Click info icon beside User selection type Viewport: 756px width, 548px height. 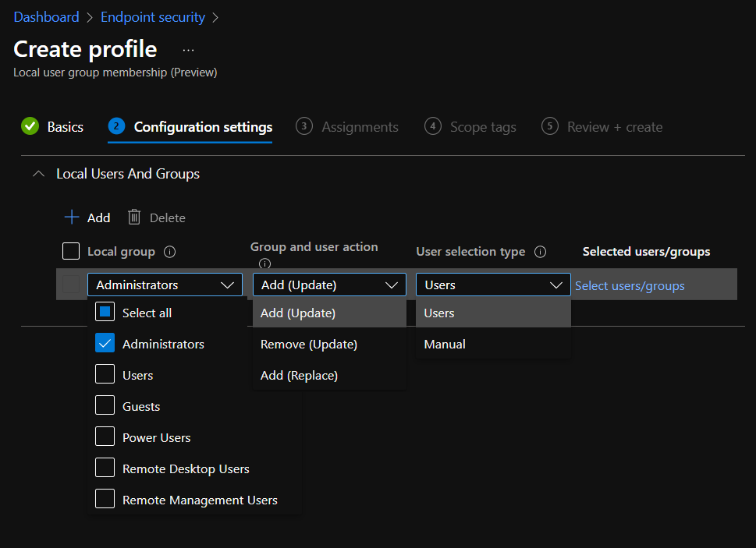click(540, 252)
